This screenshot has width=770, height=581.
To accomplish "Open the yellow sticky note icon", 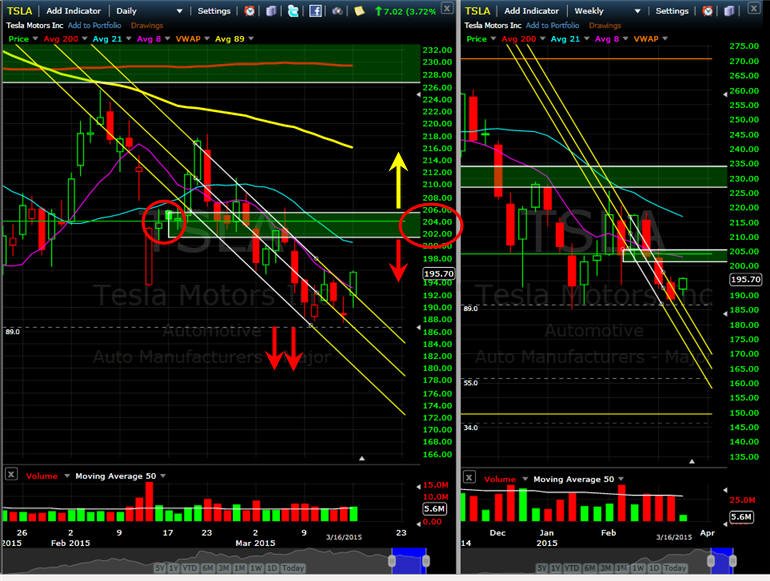I will click(x=359, y=10).
